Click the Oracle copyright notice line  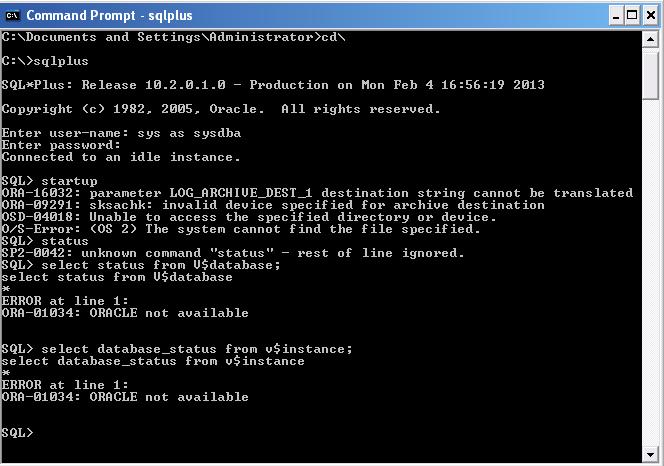tap(221, 109)
